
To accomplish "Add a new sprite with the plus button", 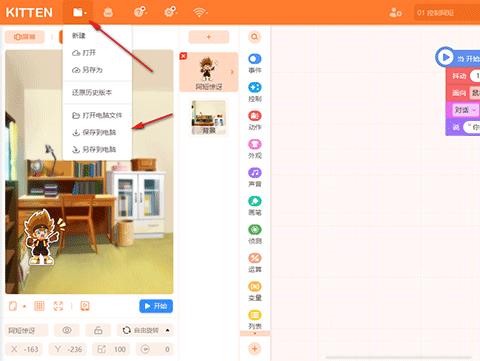I will tap(209, 37).
